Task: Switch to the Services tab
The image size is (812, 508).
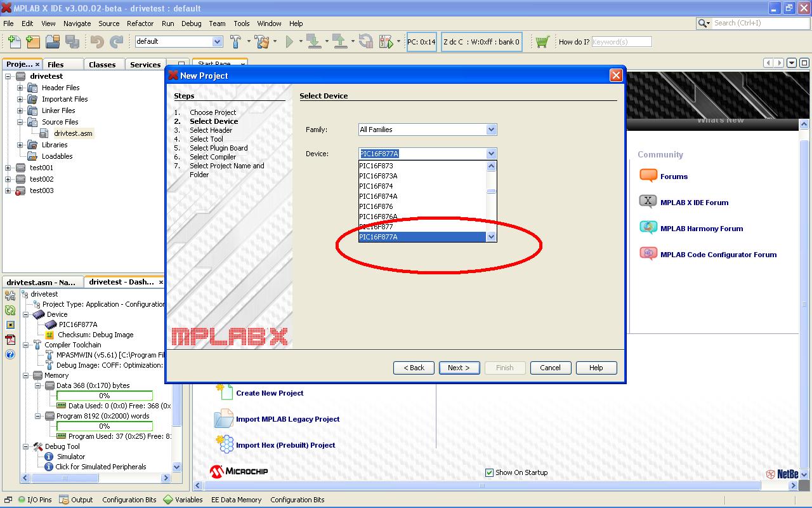Action: 145,64
